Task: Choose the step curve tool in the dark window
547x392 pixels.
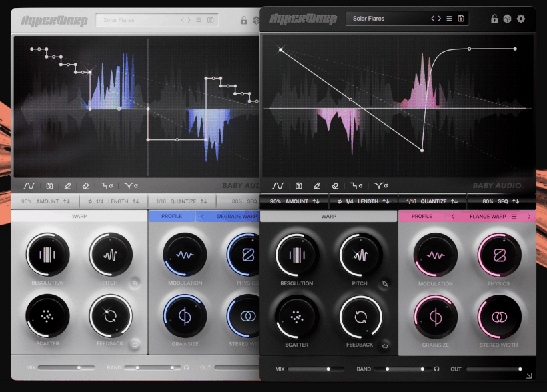Action: [356, 186]
